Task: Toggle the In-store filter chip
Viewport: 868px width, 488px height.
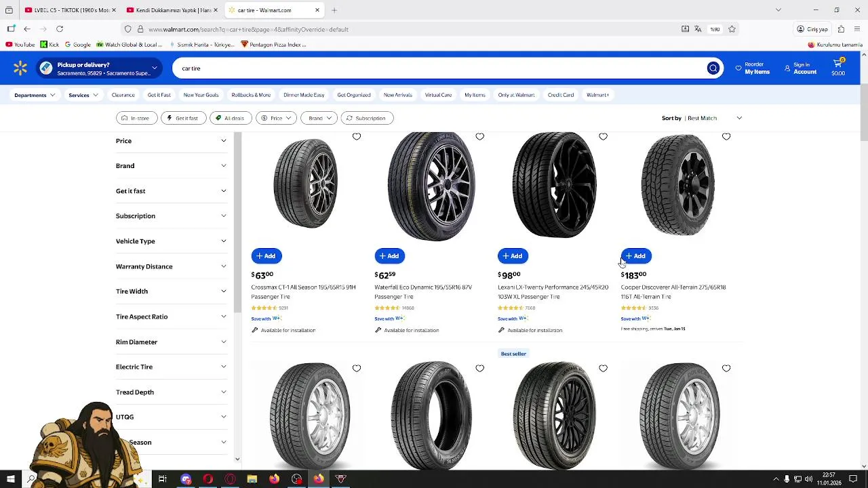Action: [136, 118]
